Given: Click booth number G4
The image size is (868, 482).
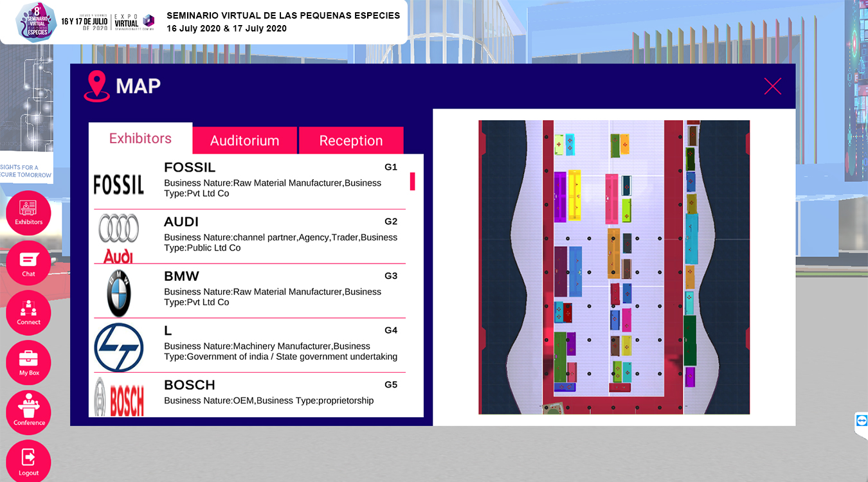Looking at the screenshot, I should 391,330.
